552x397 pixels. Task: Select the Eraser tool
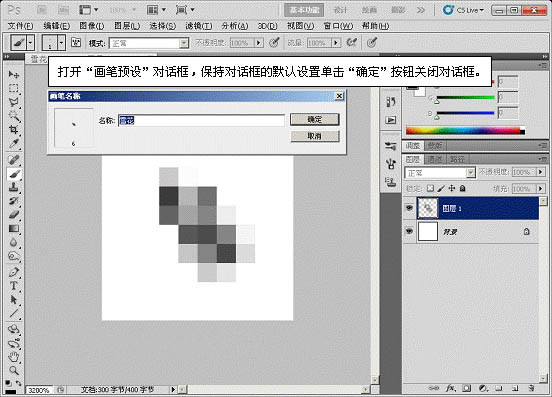tap(14, 215)
